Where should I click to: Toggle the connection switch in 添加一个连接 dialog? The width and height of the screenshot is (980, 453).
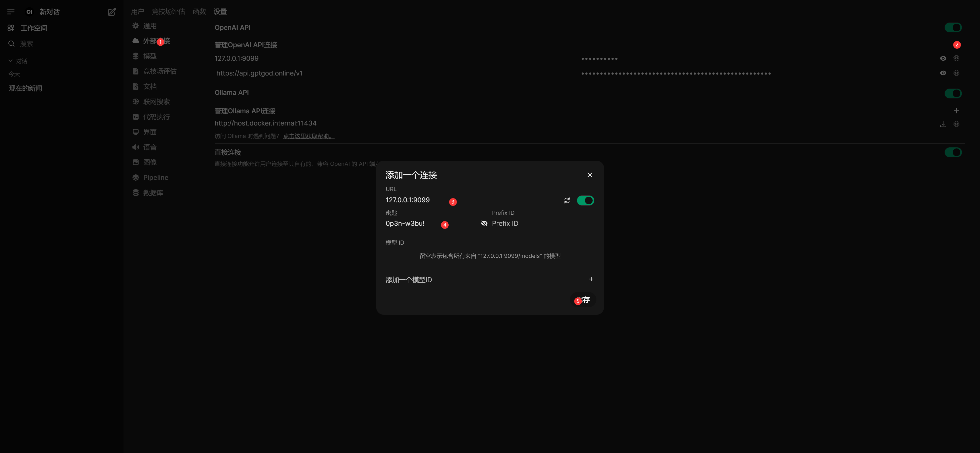point(585,200)
